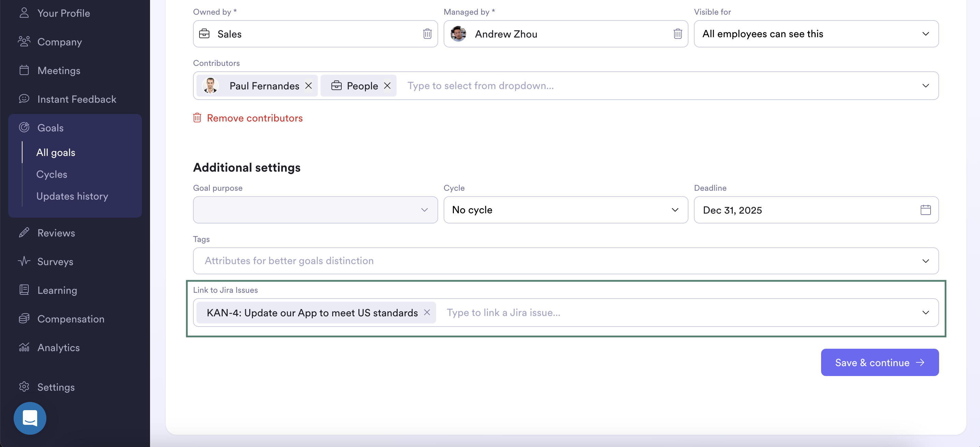Select Cycles under Goals

[51, 174]
